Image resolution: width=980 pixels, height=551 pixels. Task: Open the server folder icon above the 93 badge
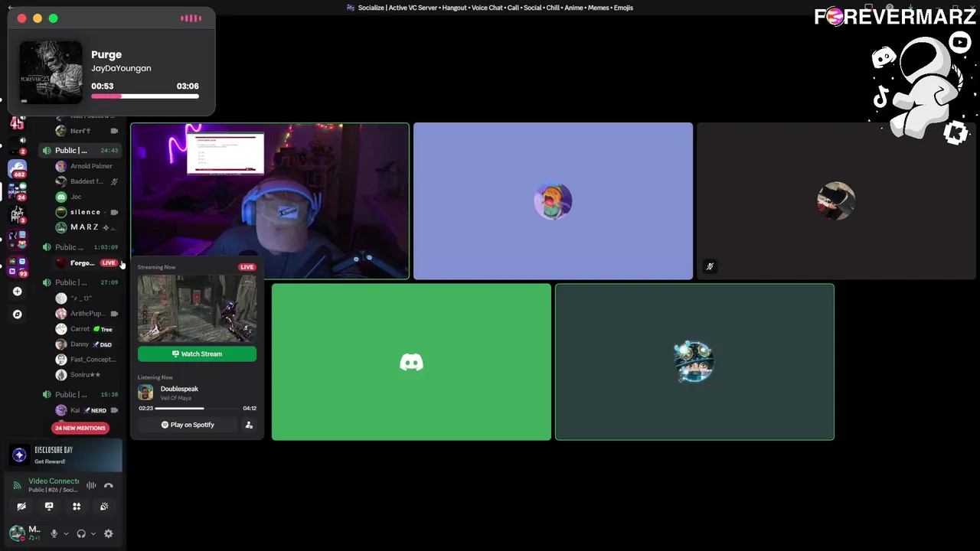pos(18,240)
